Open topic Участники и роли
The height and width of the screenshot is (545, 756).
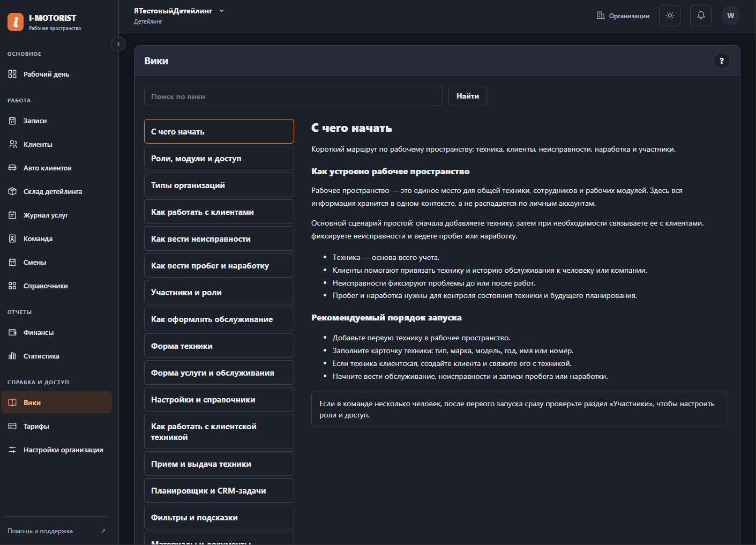click(219, 292)
